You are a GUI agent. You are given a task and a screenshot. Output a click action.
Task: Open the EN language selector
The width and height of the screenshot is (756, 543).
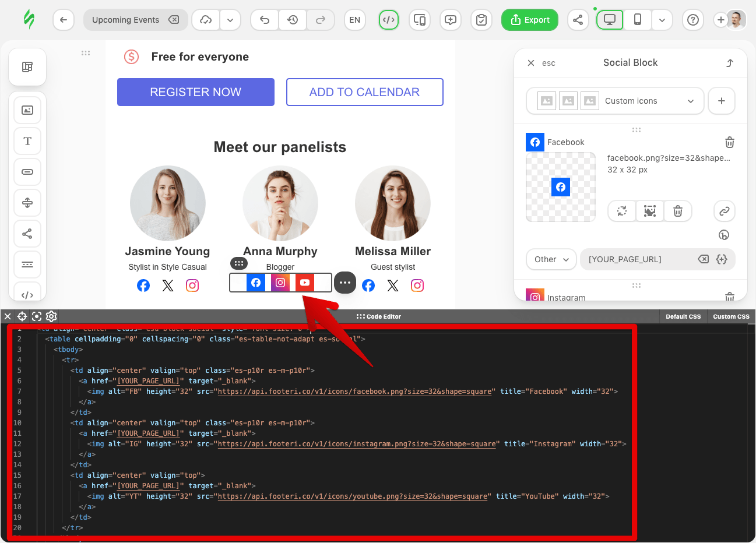[x=355, y=20]
